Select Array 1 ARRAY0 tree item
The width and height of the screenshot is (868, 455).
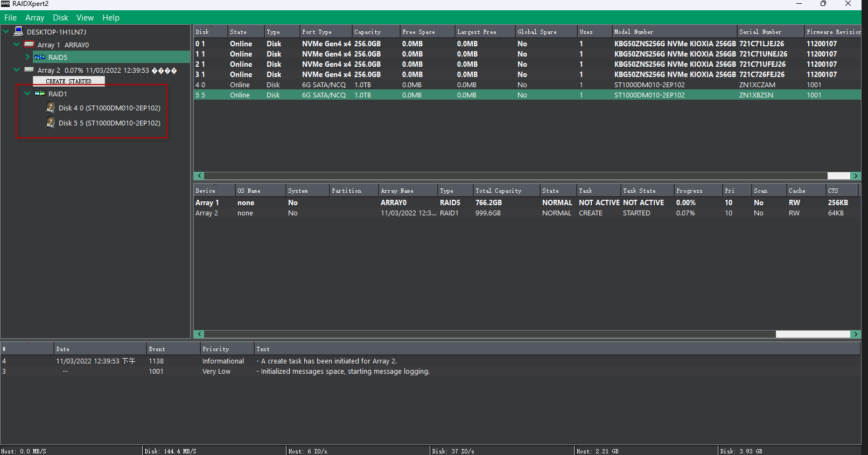63,45
